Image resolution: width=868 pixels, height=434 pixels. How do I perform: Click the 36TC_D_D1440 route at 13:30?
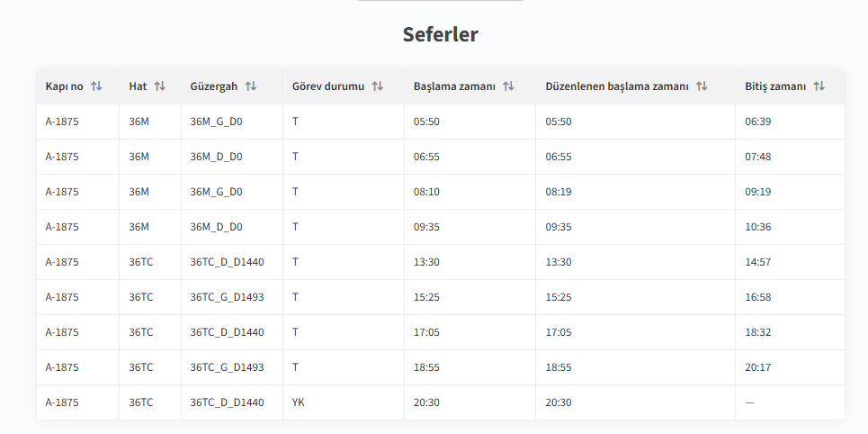click(x=227, y=262)
